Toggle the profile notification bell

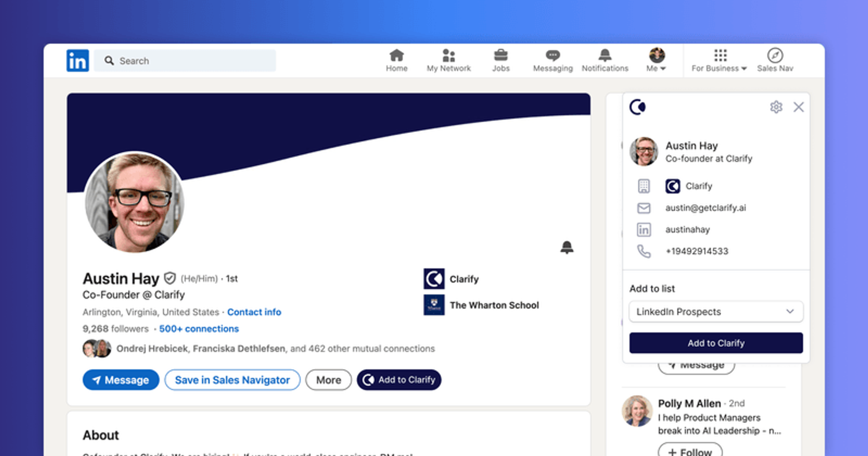tap(567, 247)
